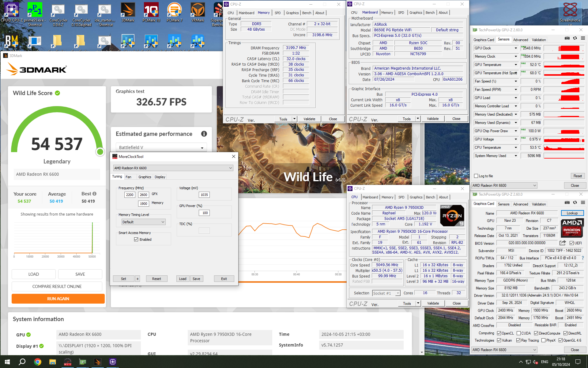Image resolution: width=588 pixels, height=368 pixels.
Task: Click refresh icon in GPU-Z Graphics Card window
Action: (575, 203)
